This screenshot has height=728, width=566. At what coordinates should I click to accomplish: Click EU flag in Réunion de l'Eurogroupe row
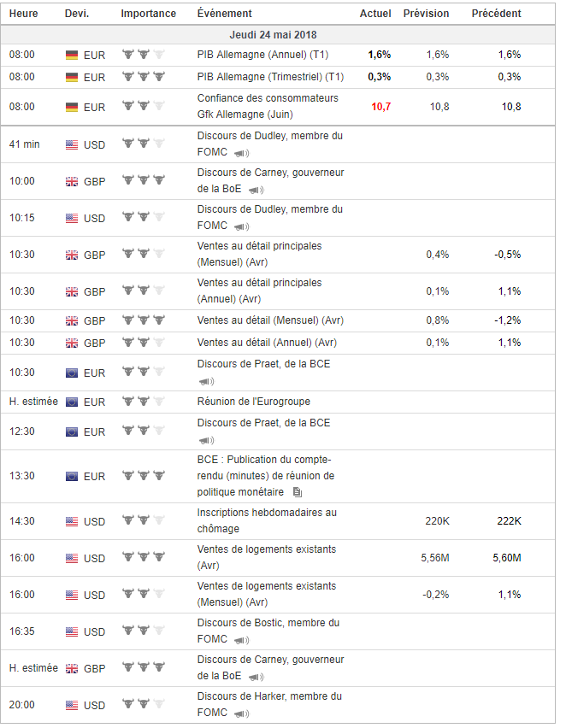(x=72, y=402)
